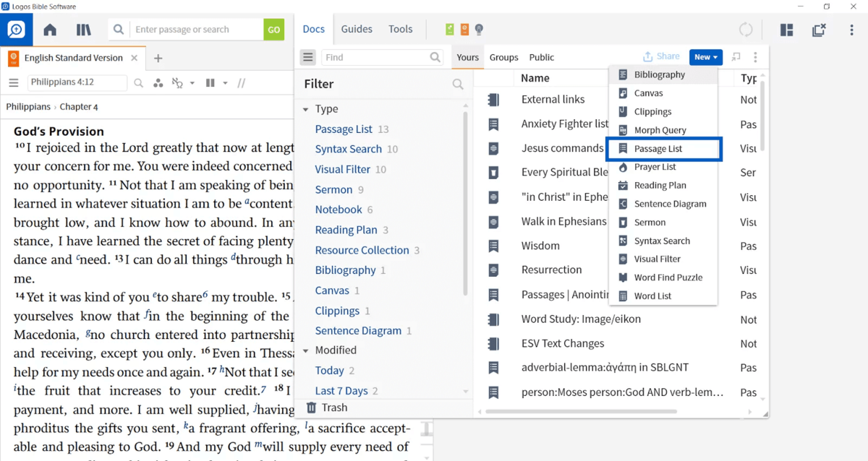The height and width of the screenshot is (461, 868).
Task: Open the Library bookshelf icon
Action: point(84,30)
